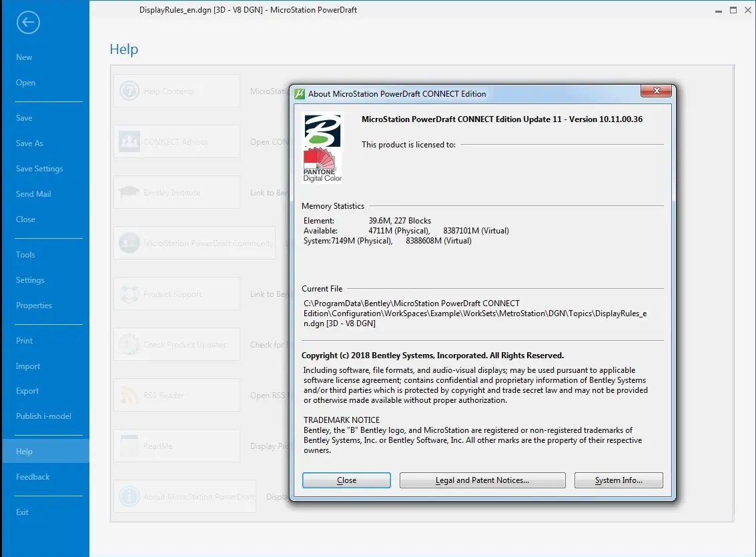756x557 pixels.
Task: Click 'This product is licensed to:' text
Action: click(x=408, y=145)
